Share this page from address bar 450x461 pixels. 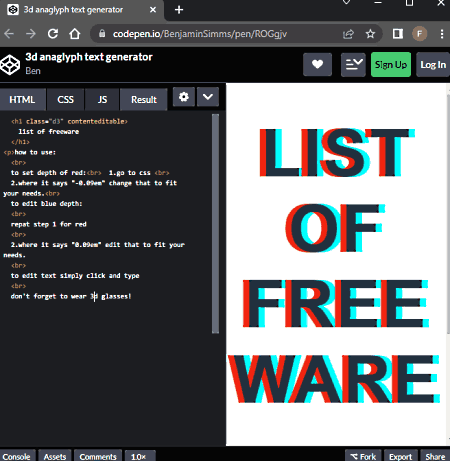pos(348,34)
